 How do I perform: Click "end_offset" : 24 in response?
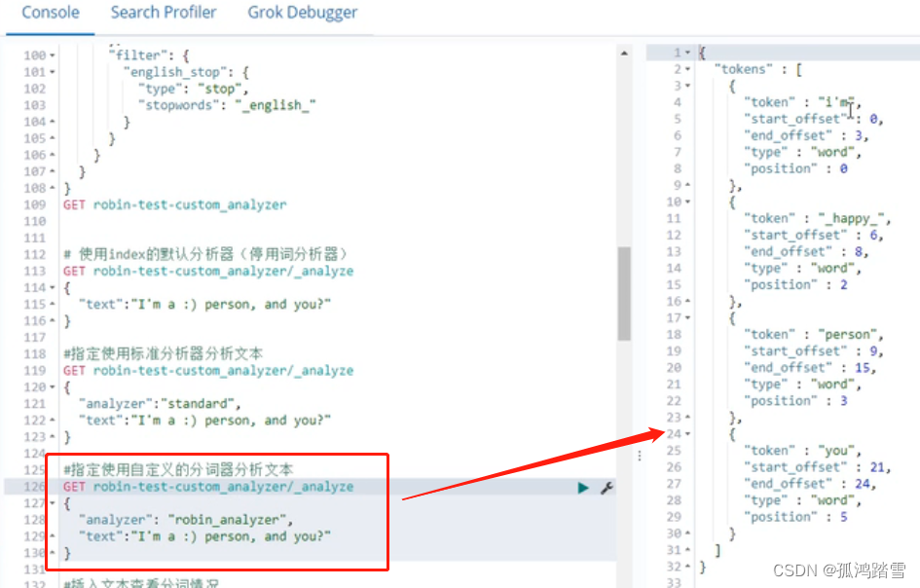pyautogui.click(x=810, y=484)
